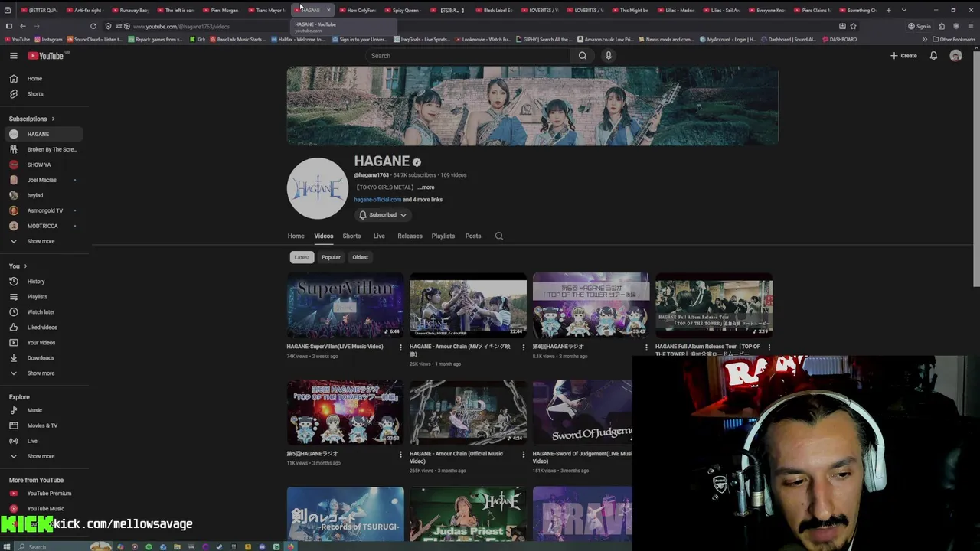Screen dimensions: 980x551
Task: Open MODTRICCA subscription
Action: point(41,226)
